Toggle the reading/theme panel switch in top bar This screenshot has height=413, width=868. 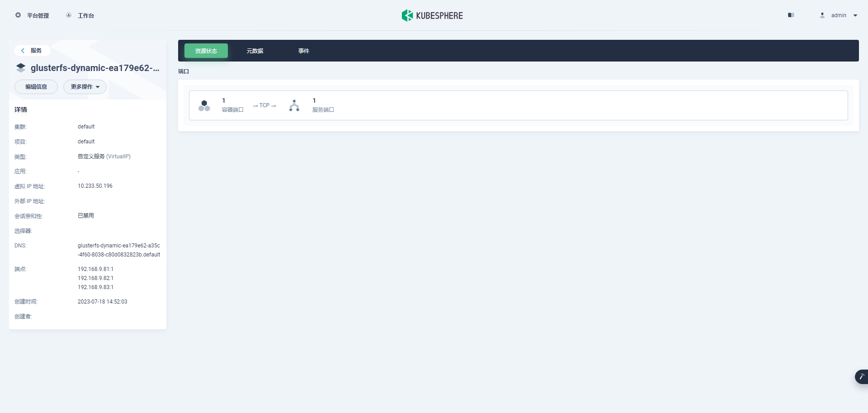(791, 15)
